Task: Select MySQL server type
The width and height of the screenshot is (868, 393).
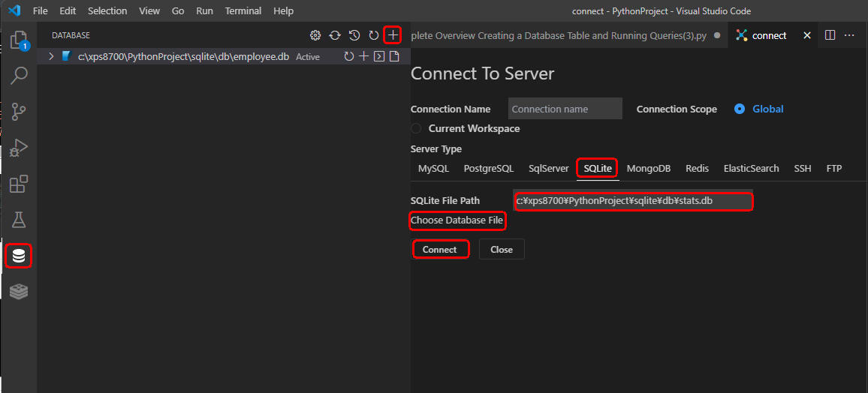Action: pyautogui.click(x=433, y=169)
